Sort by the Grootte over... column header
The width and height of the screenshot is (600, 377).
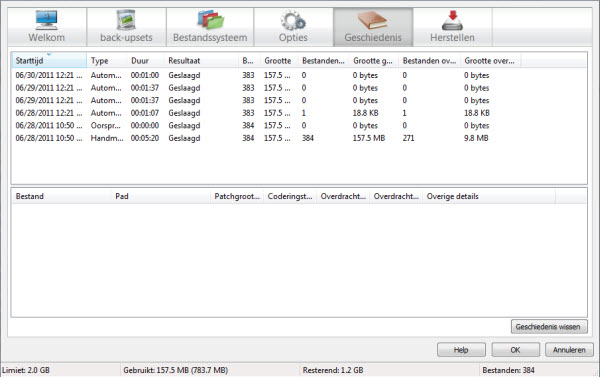[x=490, y=60]
